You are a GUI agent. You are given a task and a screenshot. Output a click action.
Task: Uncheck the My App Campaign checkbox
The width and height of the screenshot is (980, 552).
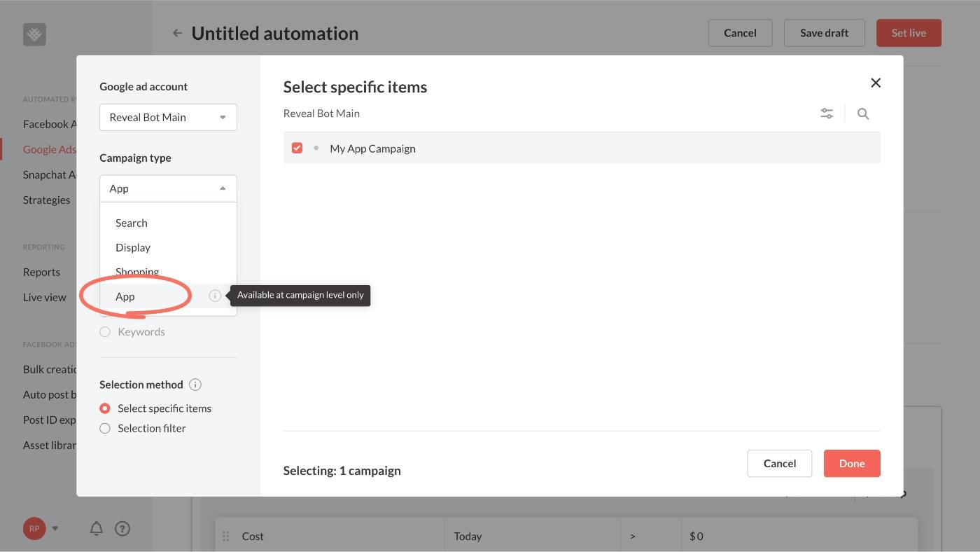(x=297, y=148)
